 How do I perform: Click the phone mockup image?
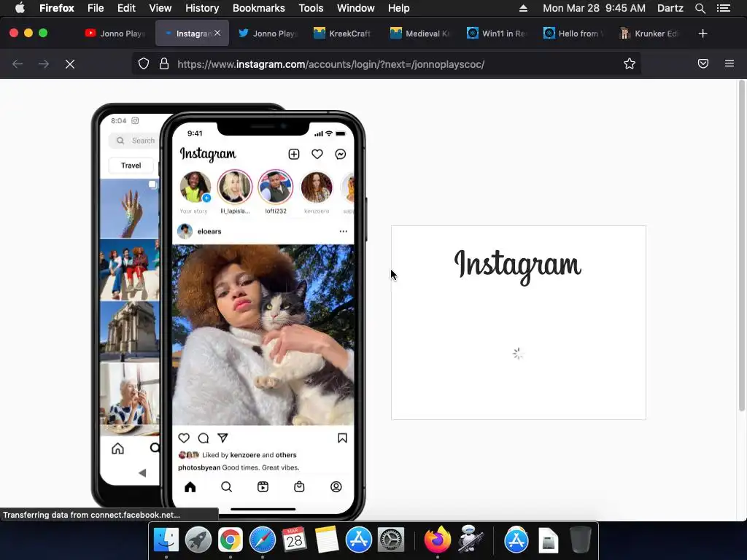[228, 312]
